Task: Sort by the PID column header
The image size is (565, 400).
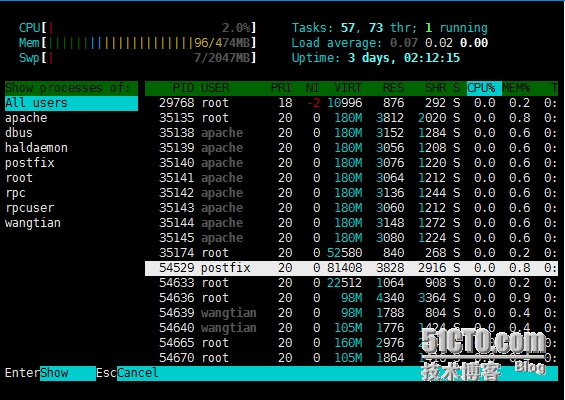Action: click(183, 88)
